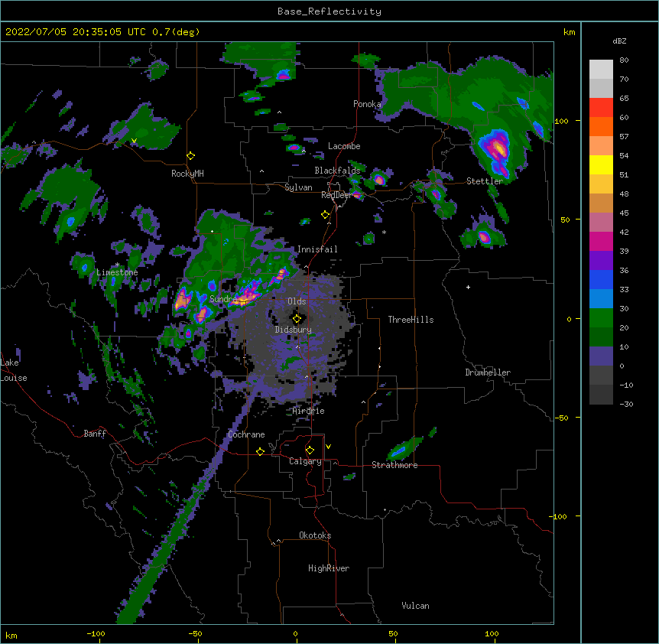Viewport: 659px width, 644px height.
Task: Click the Innisfail city label
Action: coord(317,249)
